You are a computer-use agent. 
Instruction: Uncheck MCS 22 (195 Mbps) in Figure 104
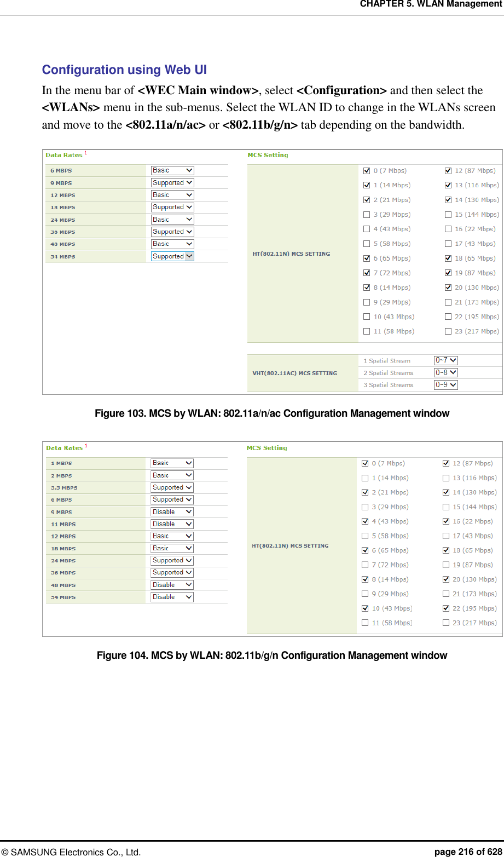pyautogui.click(x=446, y=608)
